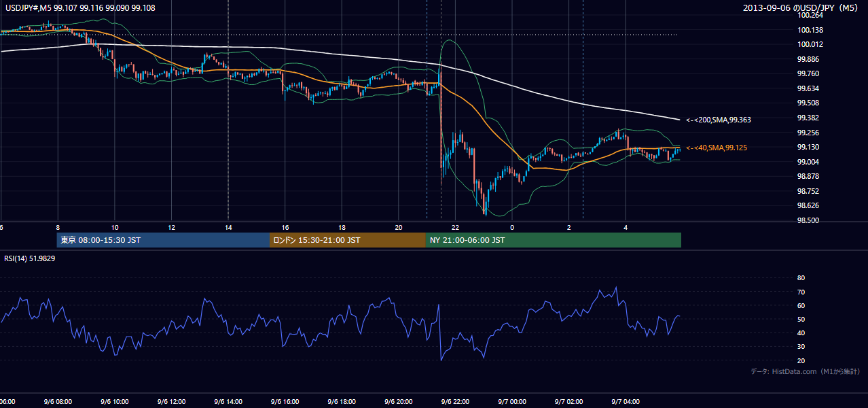Click the 98.500 price axis label
The height and width of the screenshot is (408, 868).
click(808, 220)
